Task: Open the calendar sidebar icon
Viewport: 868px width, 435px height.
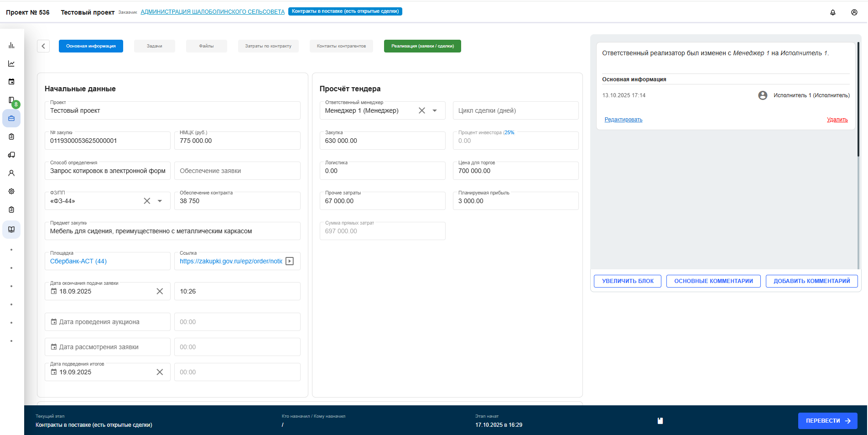Action: tap(11, 82)
